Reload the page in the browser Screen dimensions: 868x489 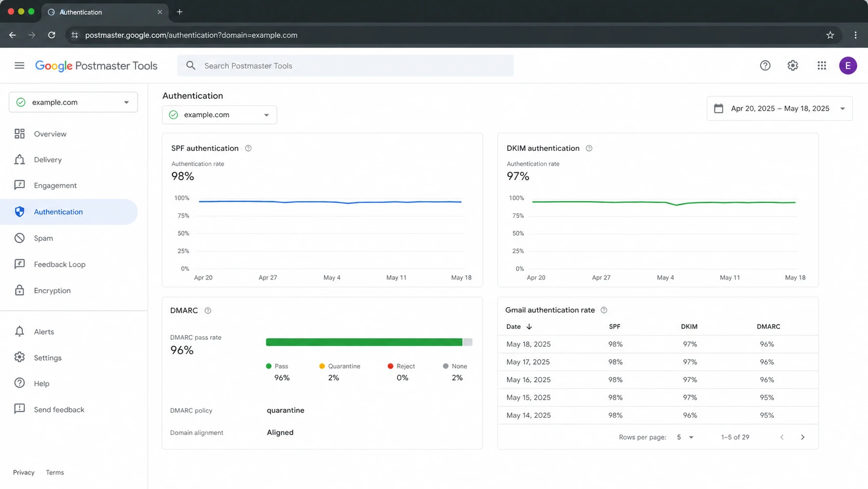click(51, 35)
